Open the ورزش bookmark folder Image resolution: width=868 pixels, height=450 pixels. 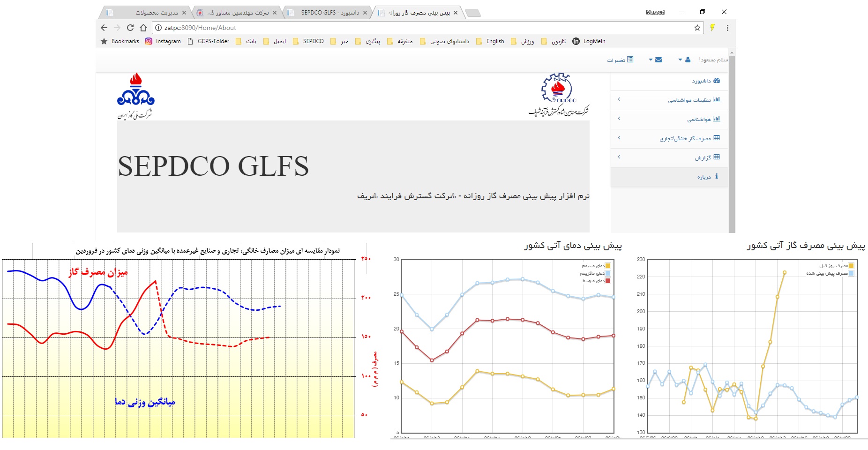[523, 41]
